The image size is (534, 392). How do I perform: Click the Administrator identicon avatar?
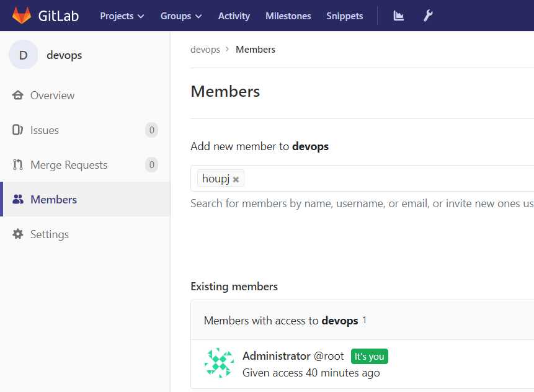[x=220, y=363]
